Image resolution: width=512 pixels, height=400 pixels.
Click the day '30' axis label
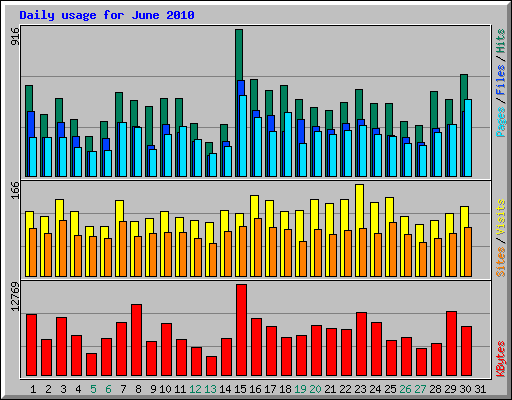point(465,389)
